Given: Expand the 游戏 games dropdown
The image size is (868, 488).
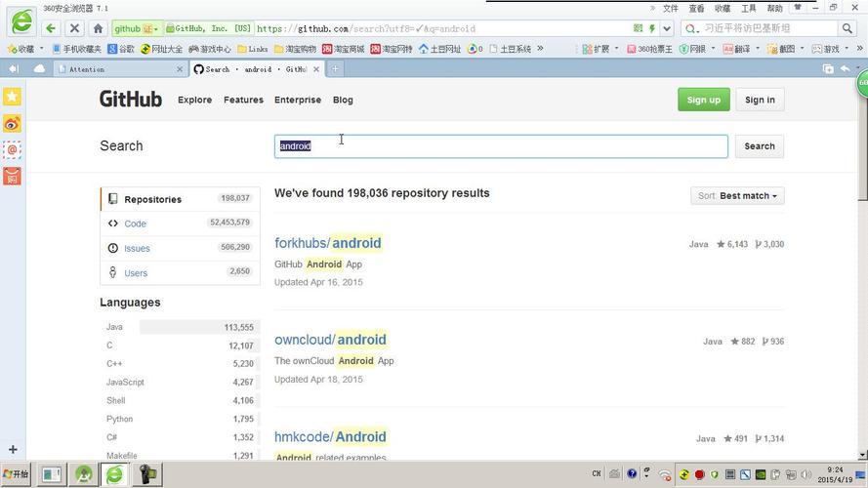Looking at the screenshot, I should (847, 49).
